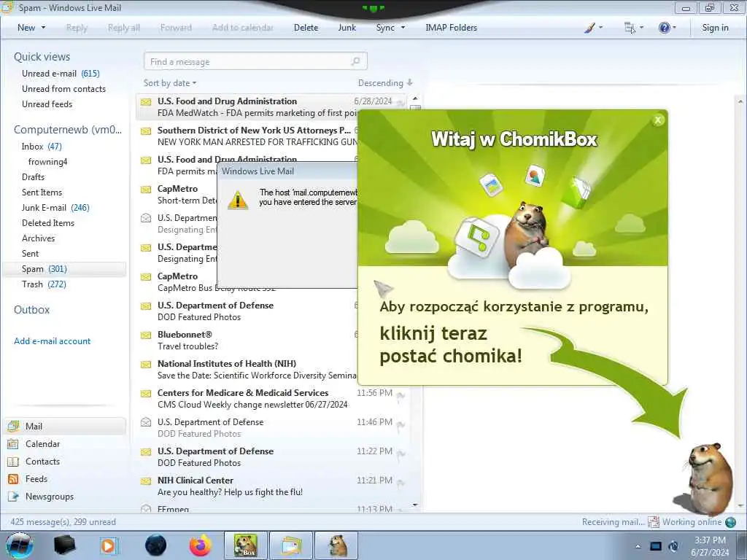Open the colorize paintbrush icon in toolbar
The width and height of the screenshot is (747, 560).
(x=589, y=28)
